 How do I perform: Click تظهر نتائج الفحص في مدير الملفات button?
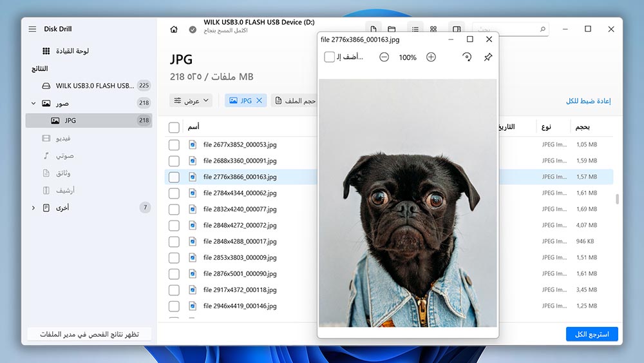pos(89,334)
